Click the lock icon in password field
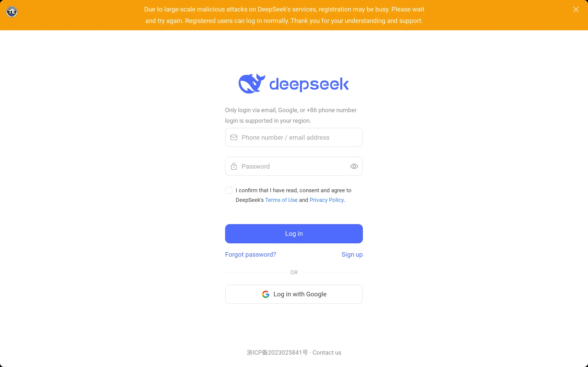Image resolution: width=588 pixels, height=367 pixels. click(x=234, y=166)
